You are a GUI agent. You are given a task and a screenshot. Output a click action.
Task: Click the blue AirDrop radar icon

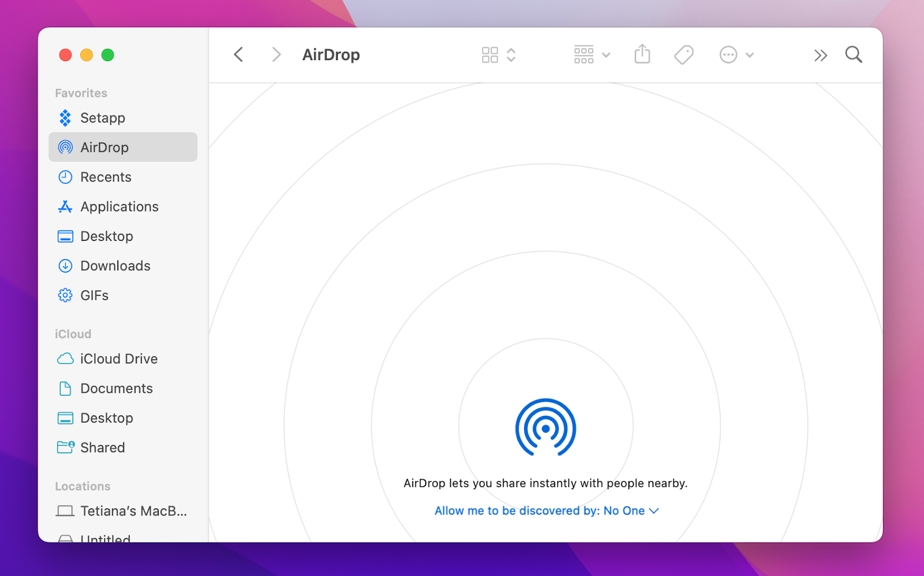[546, 428]
